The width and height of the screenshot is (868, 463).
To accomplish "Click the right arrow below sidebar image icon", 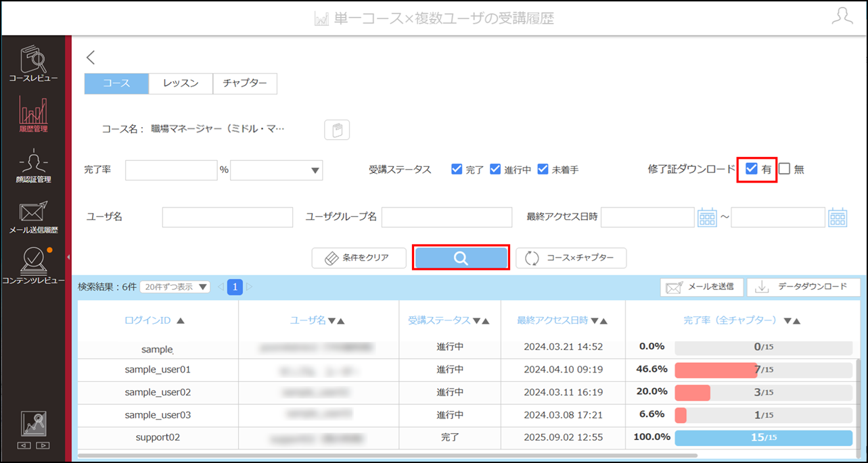I will 42,446.
